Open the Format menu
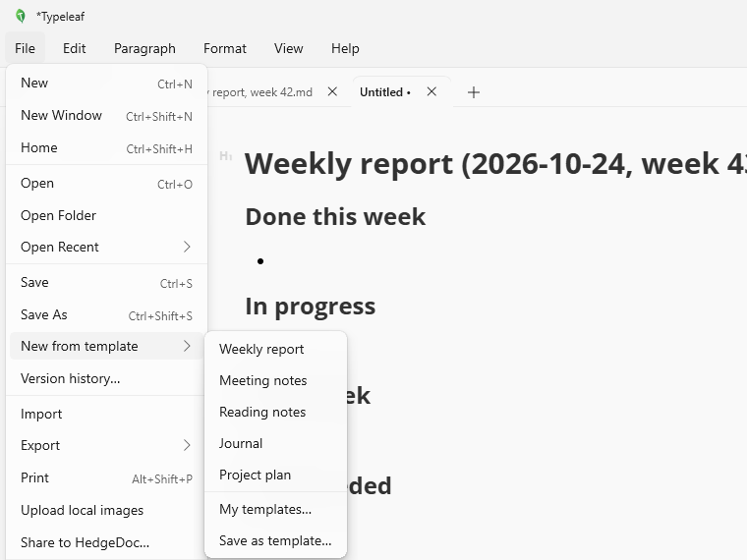 225,48
